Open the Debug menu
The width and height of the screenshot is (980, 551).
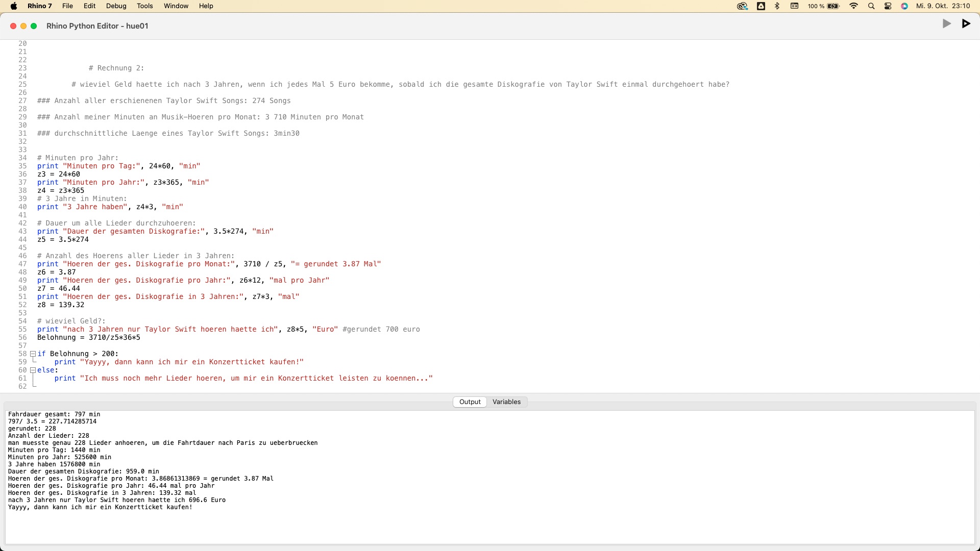click(116, 6)
